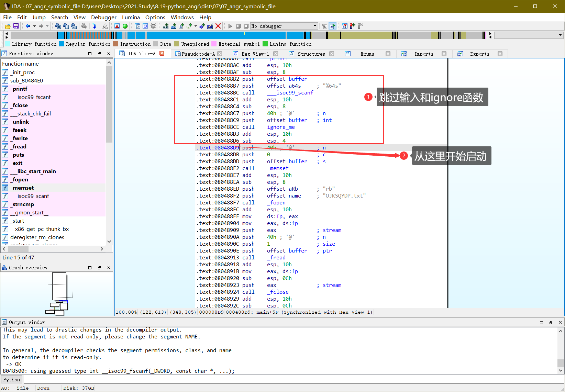This screenshot has width=565, height=392.
Task: Open navigation band dropdown on right
Action: (560, 35)
